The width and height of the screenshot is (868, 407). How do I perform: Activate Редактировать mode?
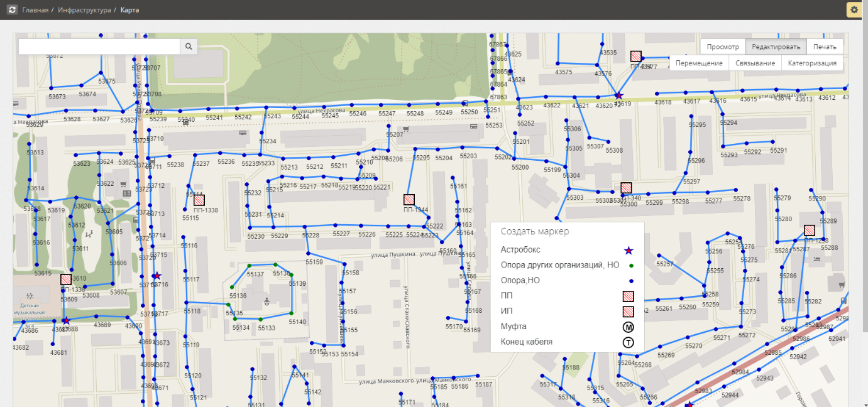(776, 47)
